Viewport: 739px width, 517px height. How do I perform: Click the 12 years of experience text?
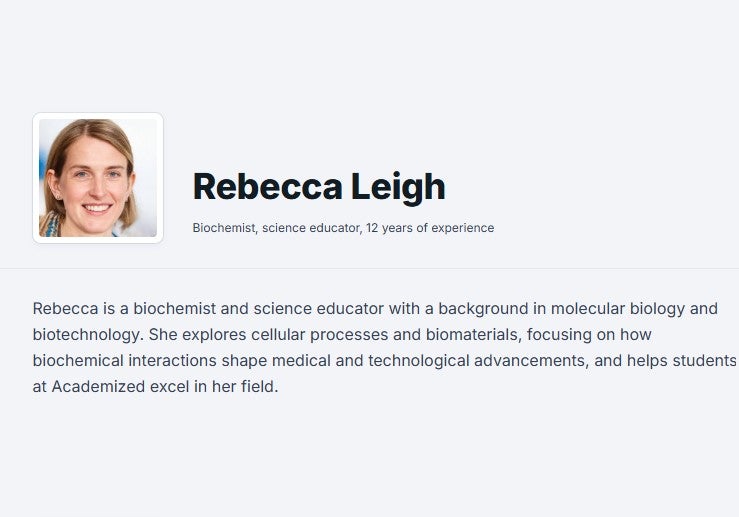(430, 228)
